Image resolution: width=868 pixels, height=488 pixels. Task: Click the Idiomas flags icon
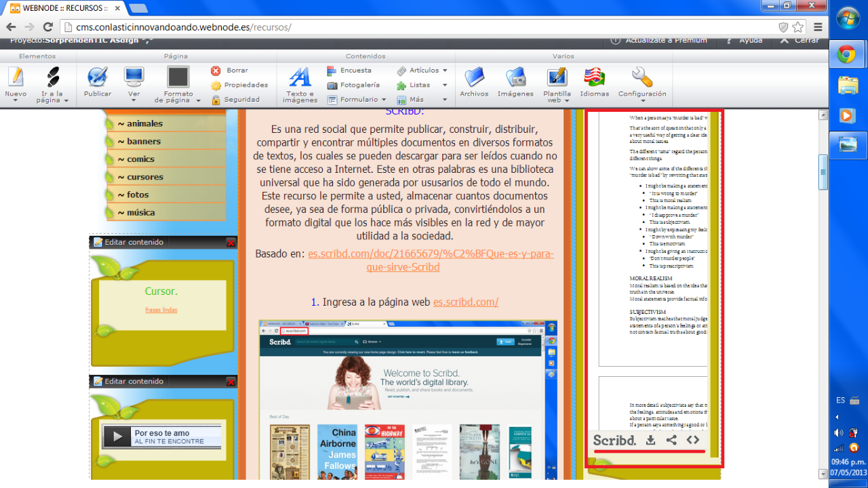coord(594,77)
